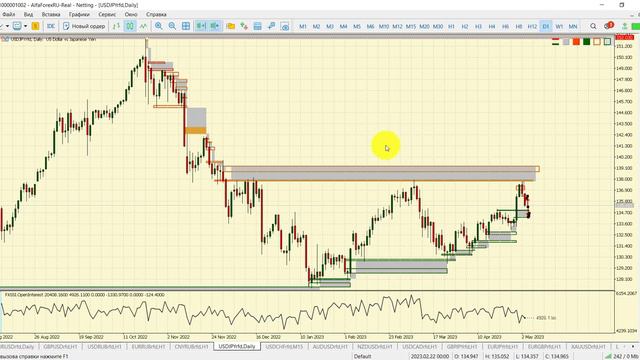Click the orange-red swatch on chart
640x360 pixels.
pos(576,42)
